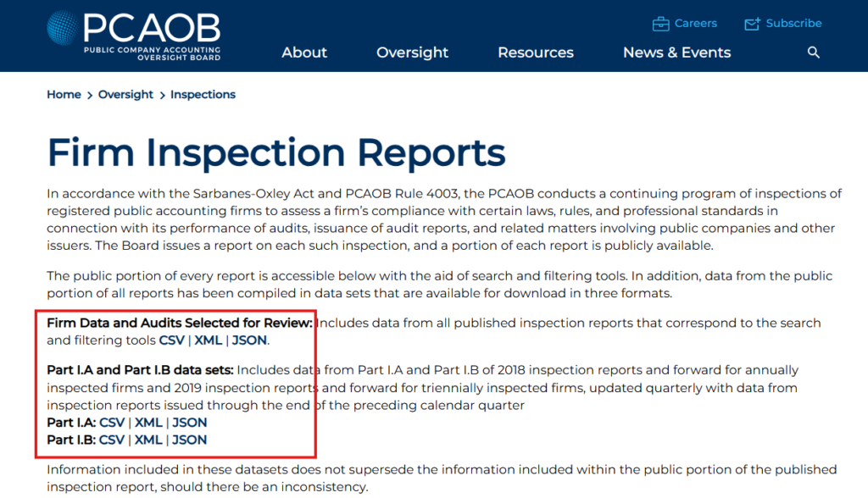Download the Part I.A CSV file

112,423
